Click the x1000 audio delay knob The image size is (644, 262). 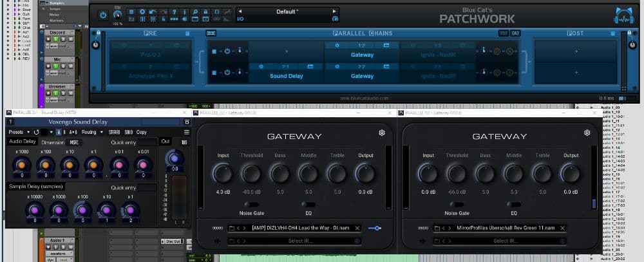point(21,165)
